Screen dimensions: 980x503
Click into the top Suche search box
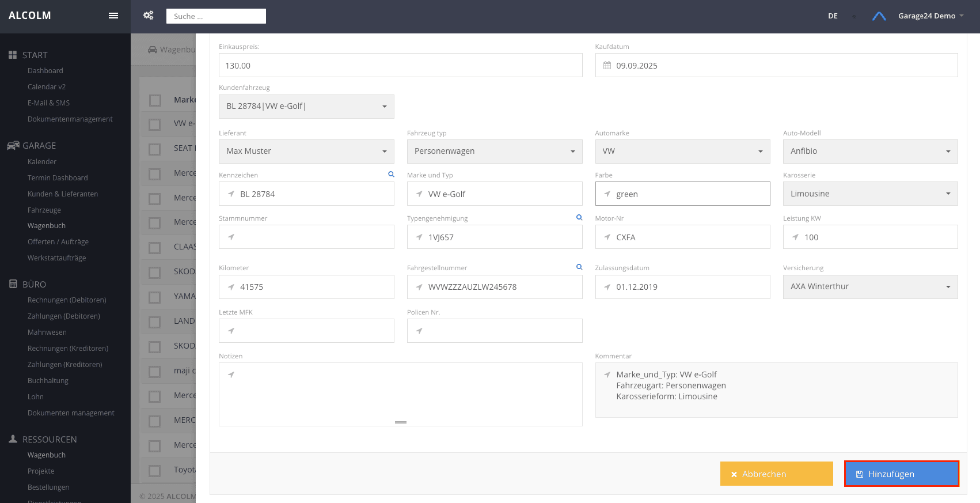coord(216,16)
